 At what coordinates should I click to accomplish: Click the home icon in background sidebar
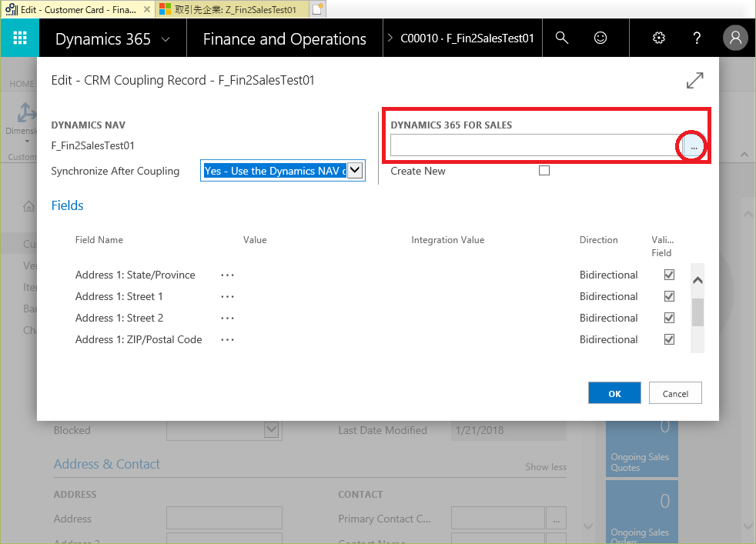pyautogui.click(x=29, y=207)
